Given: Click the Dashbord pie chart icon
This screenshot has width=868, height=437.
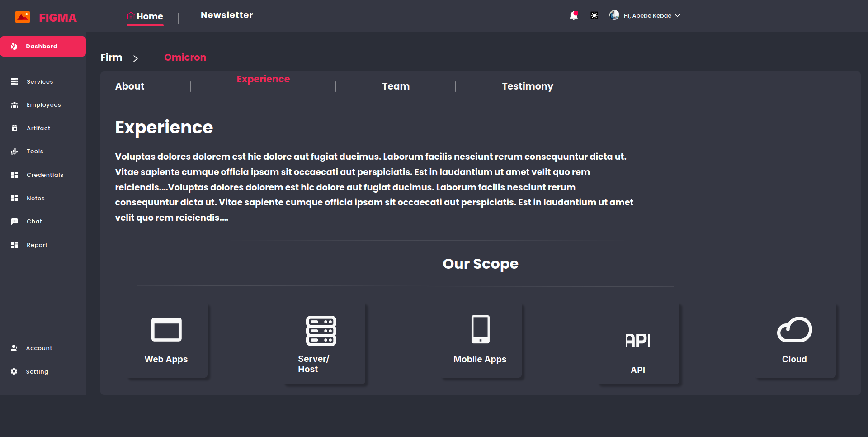Looking at the screenshot, I should coord(14,46).
